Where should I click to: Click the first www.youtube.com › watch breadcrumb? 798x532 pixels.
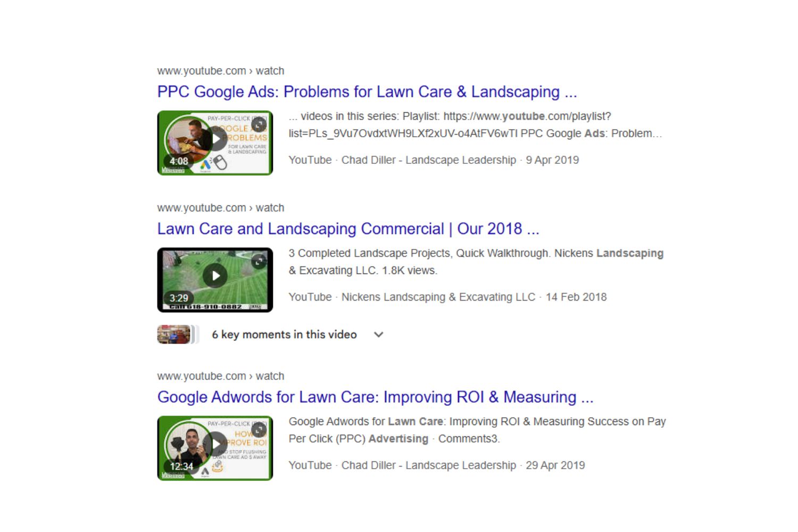coord(221,71)
